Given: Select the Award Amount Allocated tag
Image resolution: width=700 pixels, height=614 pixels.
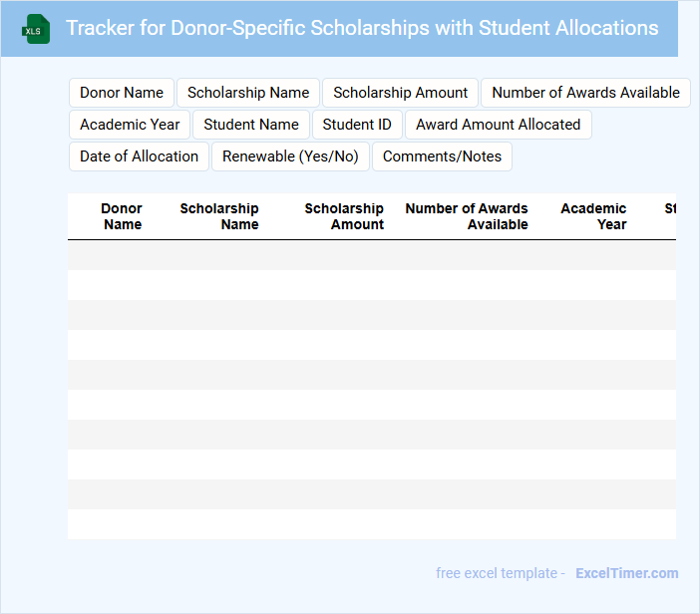Looking at the screenshot, I should 498,125.
